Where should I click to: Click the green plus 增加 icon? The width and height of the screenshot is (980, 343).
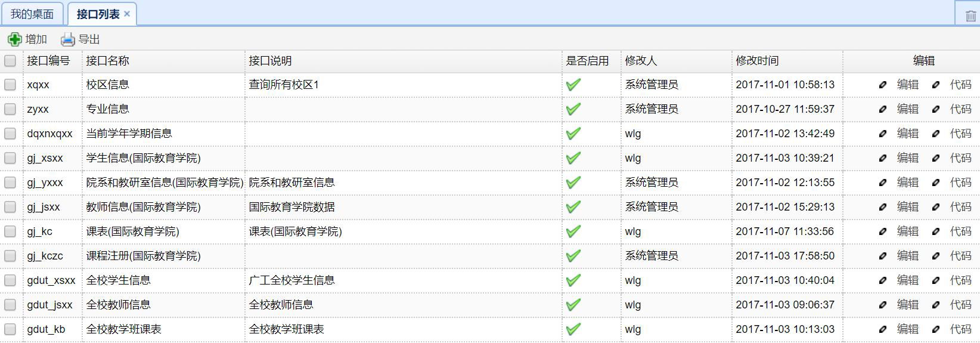14,39
